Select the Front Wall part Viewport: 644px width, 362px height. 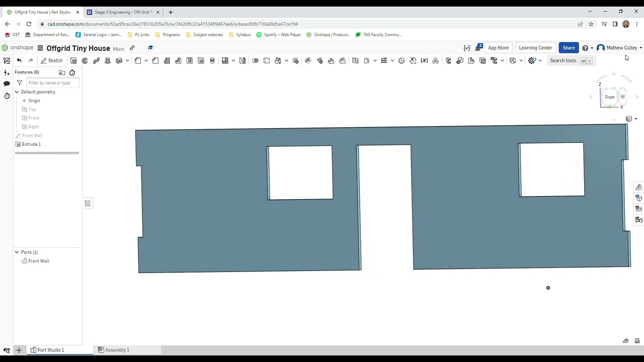39,261
